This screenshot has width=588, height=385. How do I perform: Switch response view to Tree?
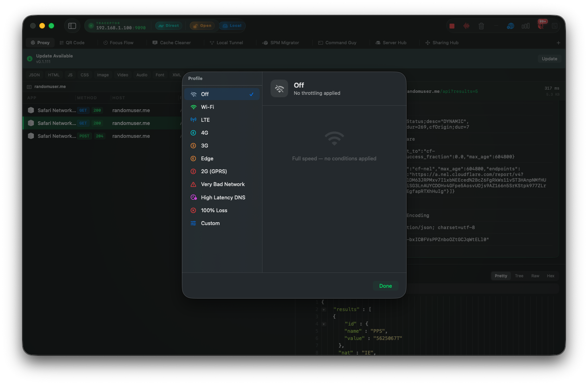(x=519, y=276)
